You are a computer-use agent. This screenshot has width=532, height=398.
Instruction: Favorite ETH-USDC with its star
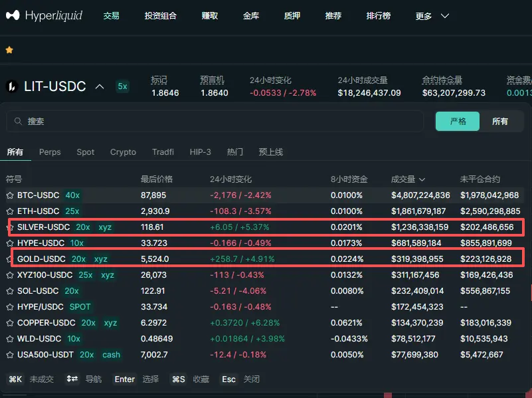[10, 211]
